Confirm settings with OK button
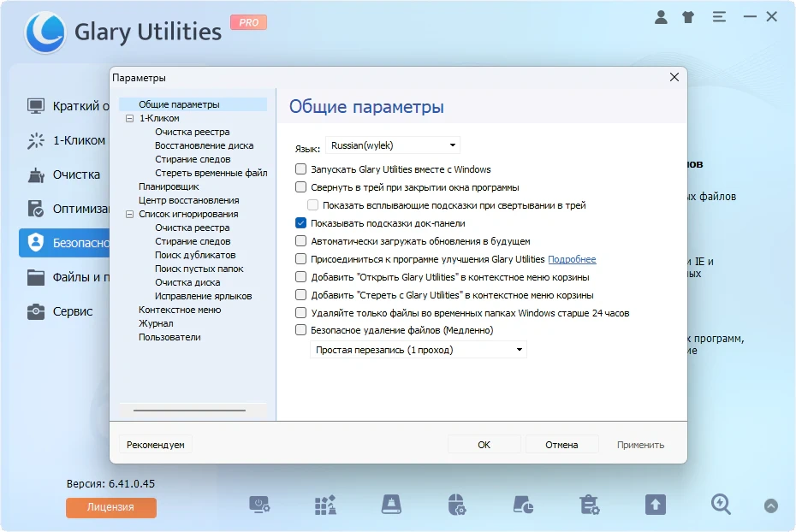The image size is (796, 532). [x=484, y=445]
